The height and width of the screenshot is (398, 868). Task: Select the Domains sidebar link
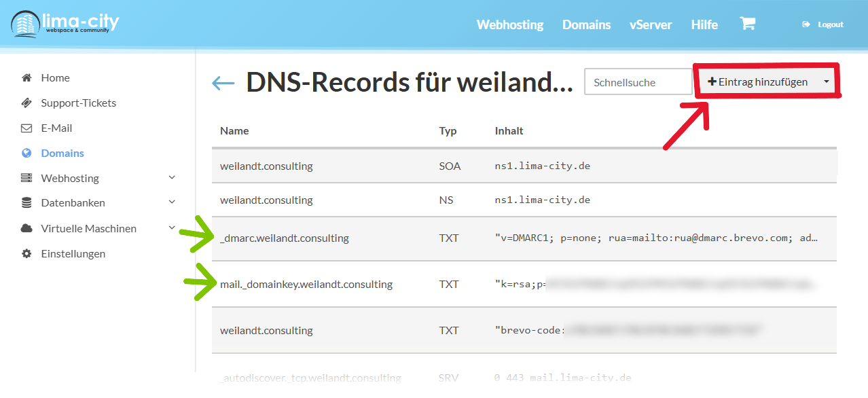tap(62, 153)
